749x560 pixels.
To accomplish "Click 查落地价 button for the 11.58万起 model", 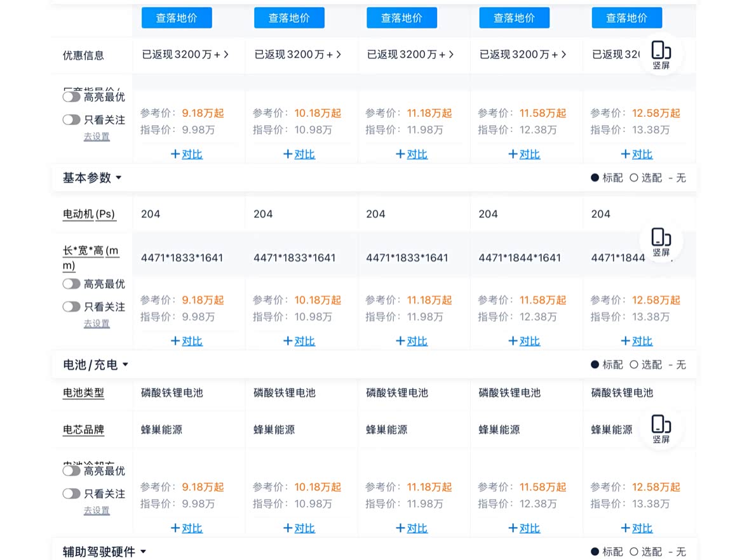I will point(514,18).
